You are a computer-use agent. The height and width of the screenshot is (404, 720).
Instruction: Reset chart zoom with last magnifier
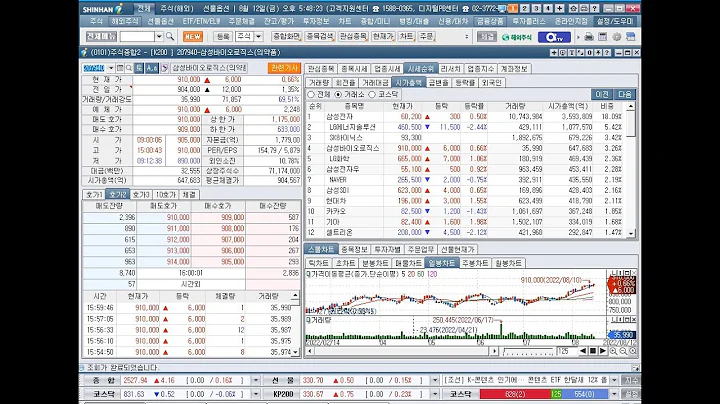(633, 351)
